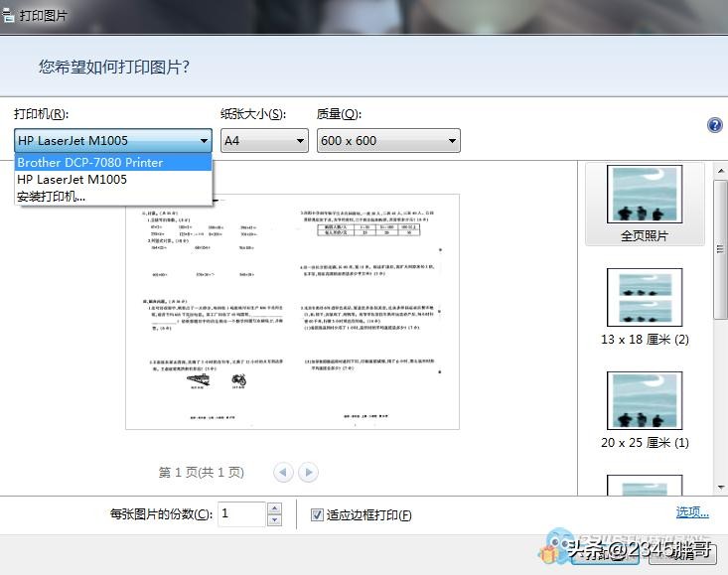Image resolution: width=728 pixels, height=575 pixels.
Task: Click the 纸张大小(S): label
Action: tap(253, 113)
